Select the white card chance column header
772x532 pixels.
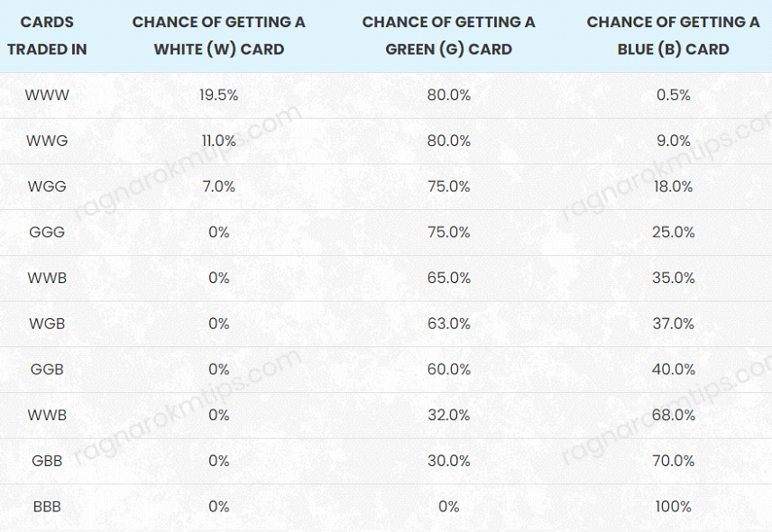[x=218, y=35]
